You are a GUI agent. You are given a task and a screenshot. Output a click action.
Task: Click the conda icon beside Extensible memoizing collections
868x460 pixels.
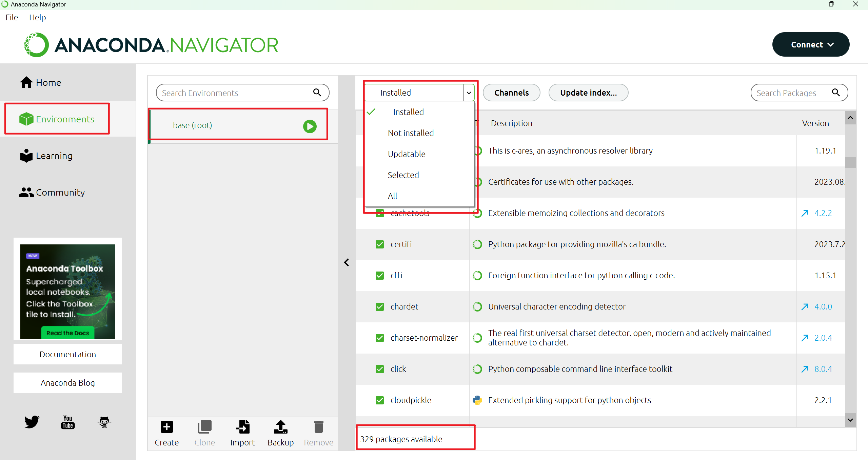tap(478, 214)
